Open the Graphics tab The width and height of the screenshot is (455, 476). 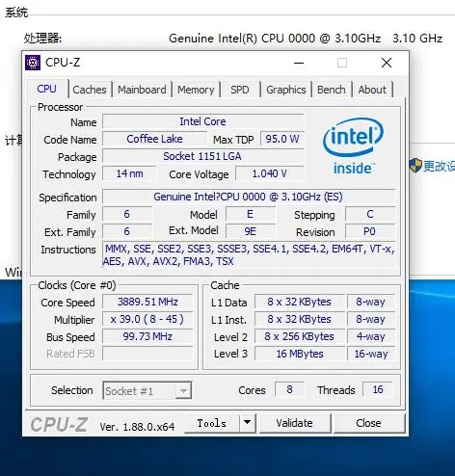pyautogui.click(x=286, y=90)
